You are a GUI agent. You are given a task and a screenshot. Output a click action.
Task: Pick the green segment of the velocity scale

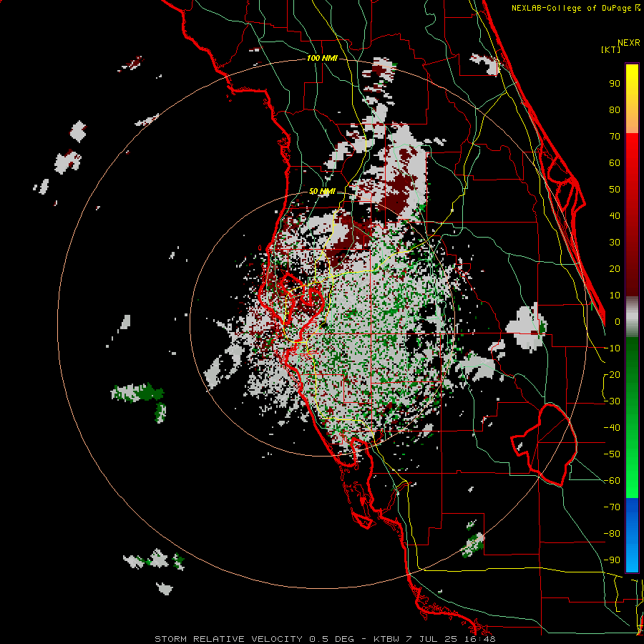point(632,417)
